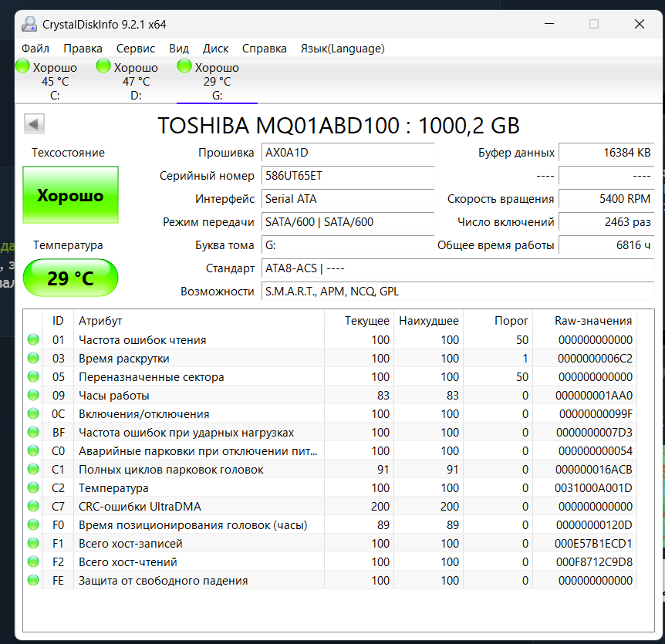665x644 pixels.
Task: Click the interface field Serial ATA
Action: pos(348,199)
